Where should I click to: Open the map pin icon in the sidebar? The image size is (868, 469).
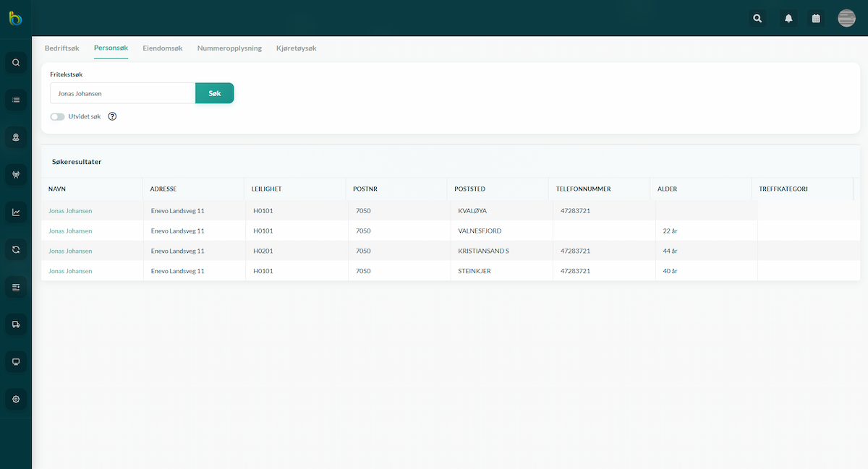[16, 137]
